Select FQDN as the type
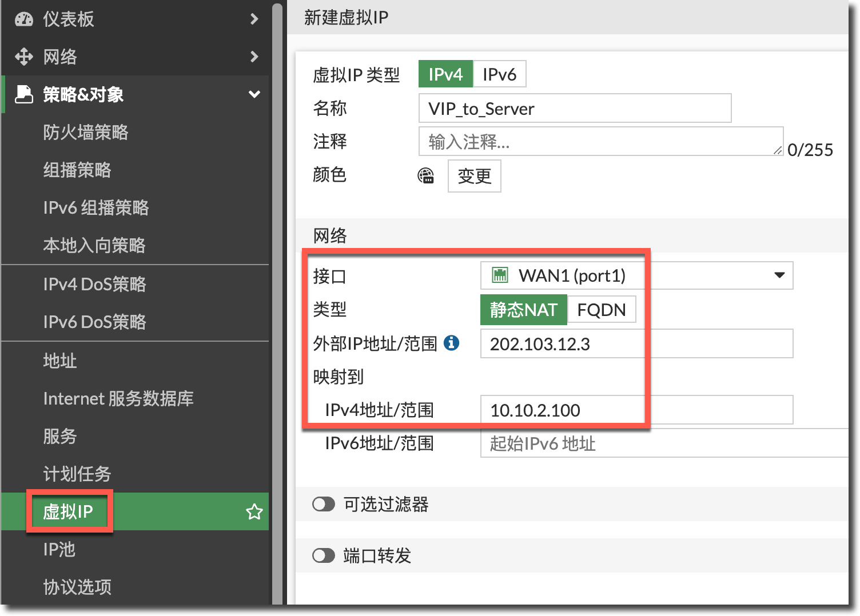 pyautogui.click(x=601, y=309)
